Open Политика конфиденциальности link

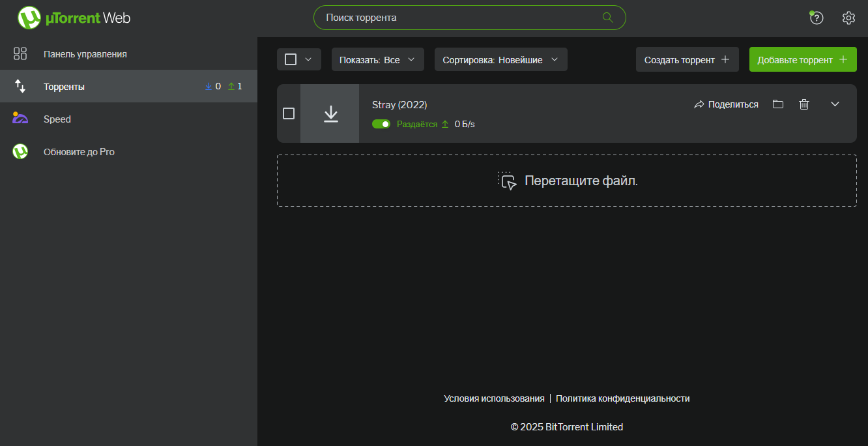pos(622,398)
